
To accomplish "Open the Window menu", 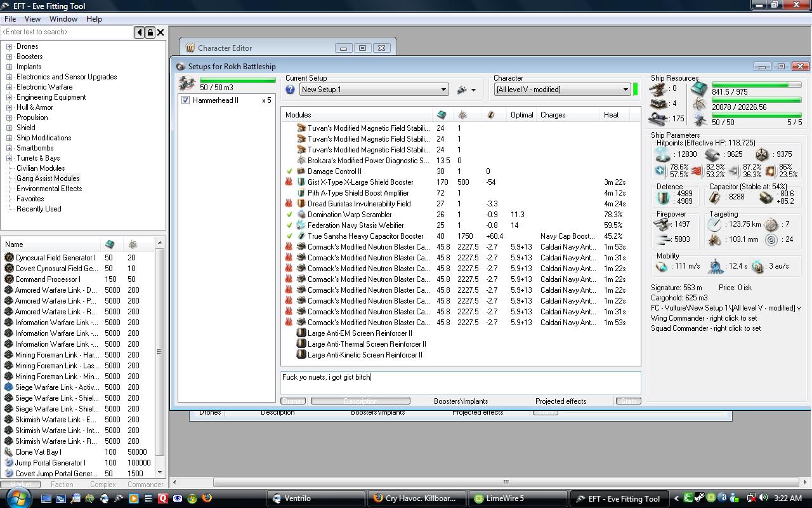I will pos(63,19).
